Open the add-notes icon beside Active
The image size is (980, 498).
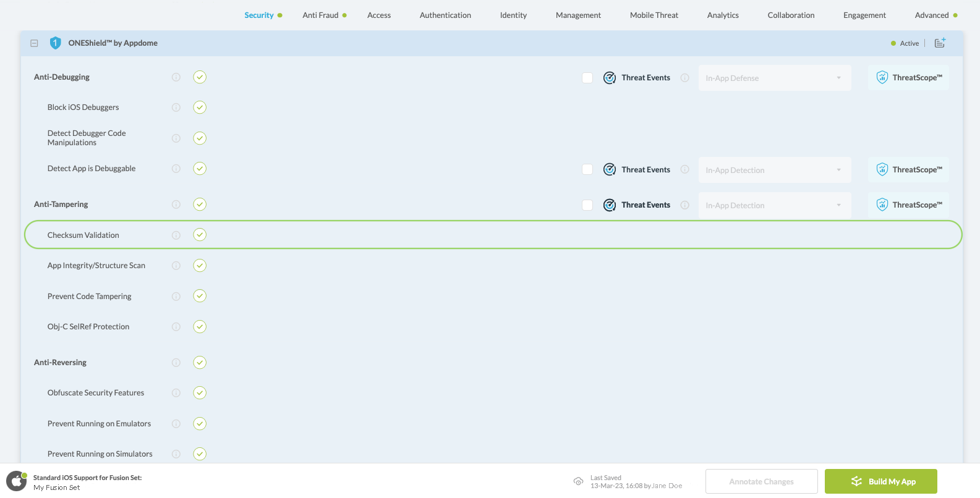pos(940,43)
